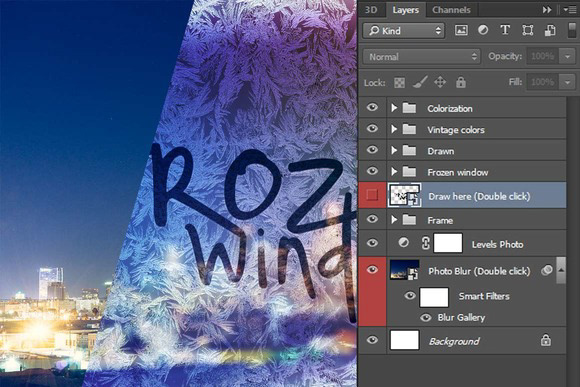
Task: Toggle Blur Gallery filter visibility
Action: pos(426,317)
